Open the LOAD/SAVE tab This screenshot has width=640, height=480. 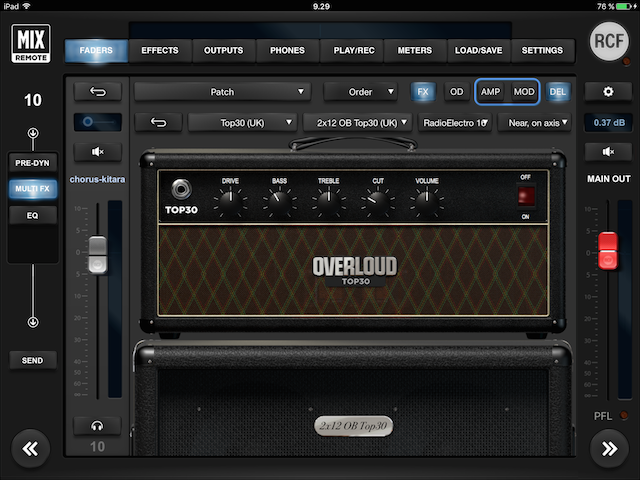(x=478, y=51)
